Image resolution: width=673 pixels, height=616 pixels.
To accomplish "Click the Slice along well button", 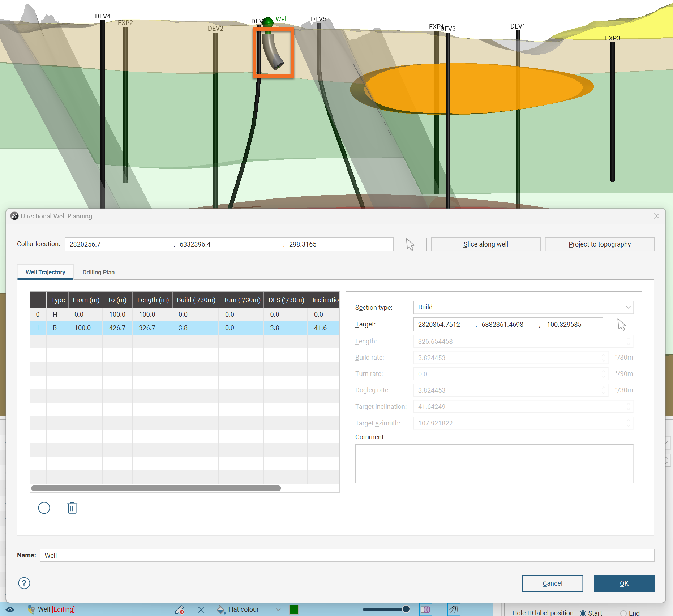I will coord(485,244).
